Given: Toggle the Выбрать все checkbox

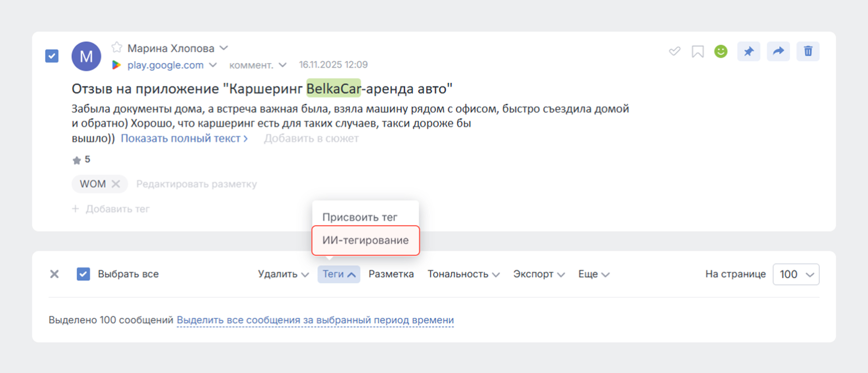Looking at the screenshot, I should point(83,274).
